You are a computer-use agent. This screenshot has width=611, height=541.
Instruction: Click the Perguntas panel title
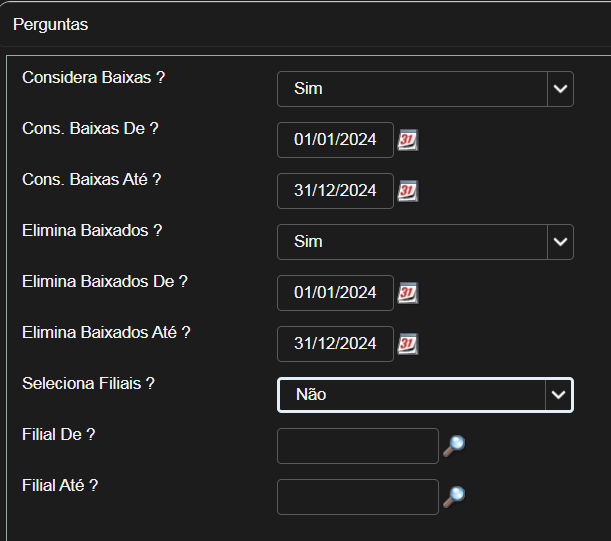click(x=50, y=24)
